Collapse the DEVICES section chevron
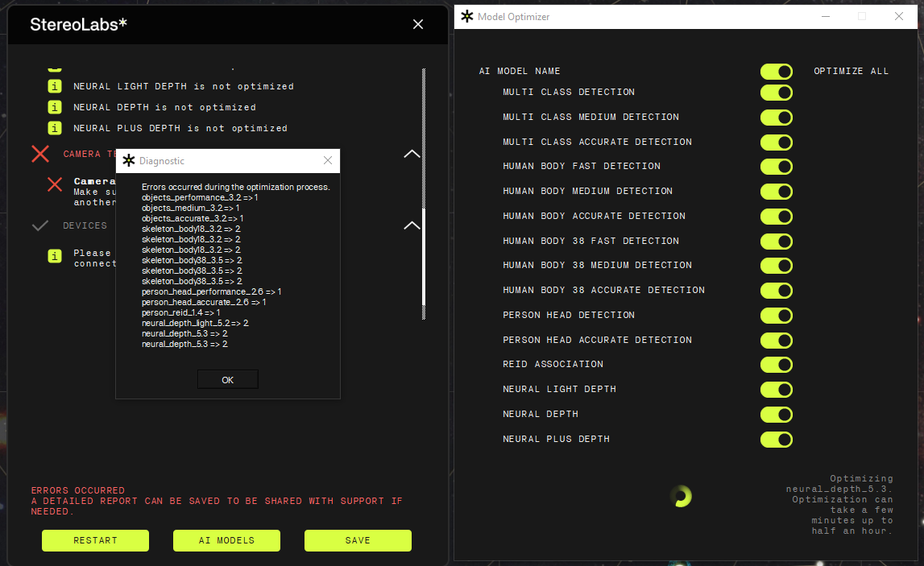This screenshot has width=924, height=566. (x=412, y=225)
